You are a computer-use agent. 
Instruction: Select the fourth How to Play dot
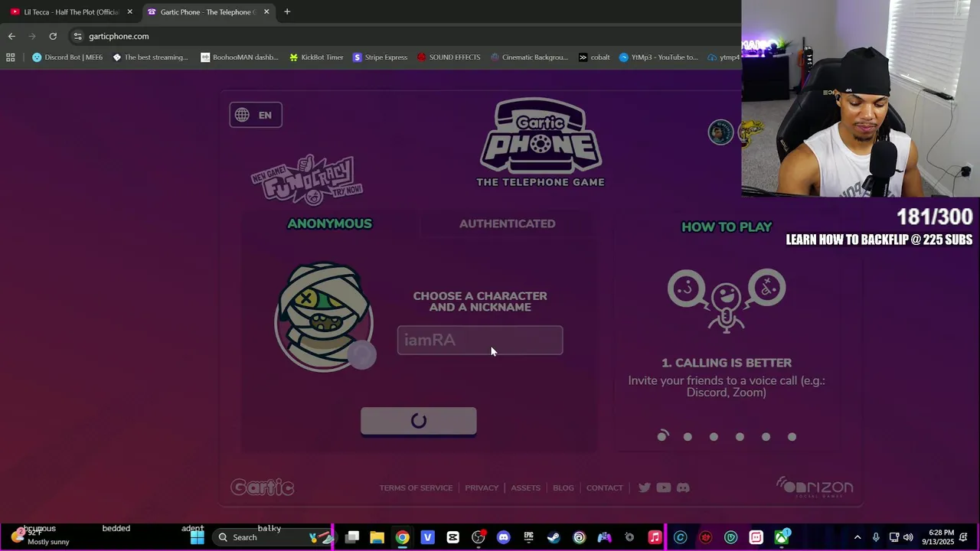pos(740,437)
